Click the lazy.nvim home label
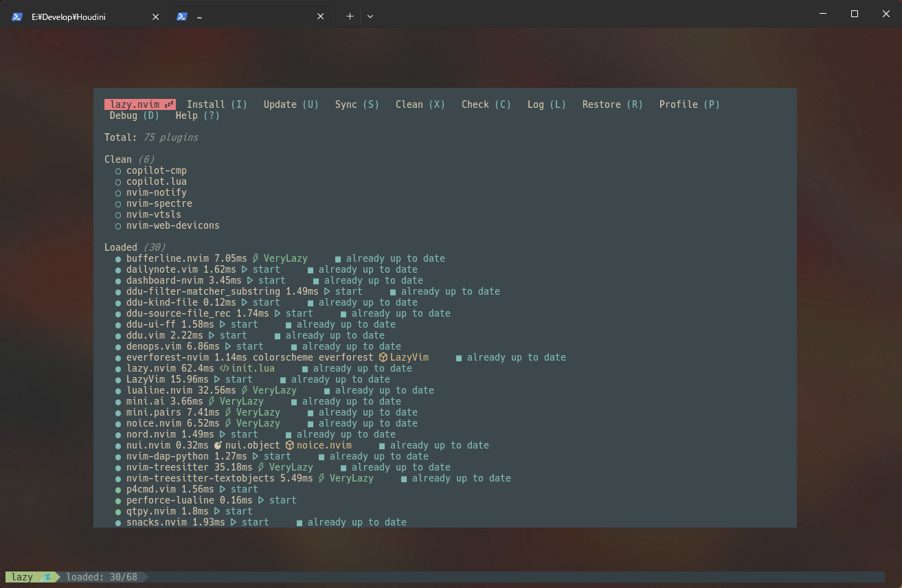The height and width of the screenshot is (588, 902). (x=140, y=104)
